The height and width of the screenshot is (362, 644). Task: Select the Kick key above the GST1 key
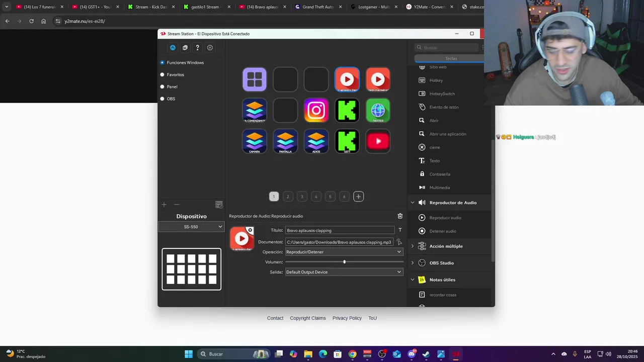pos(347,110)
